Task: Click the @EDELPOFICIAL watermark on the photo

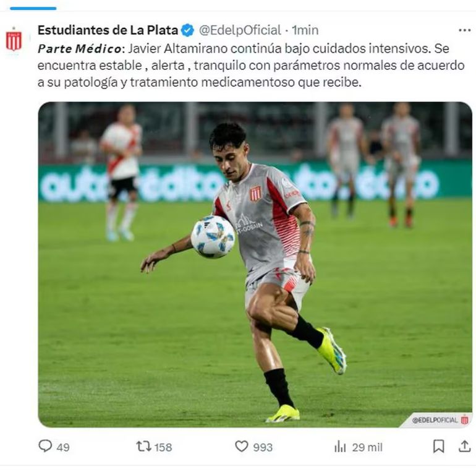Action: click(435, 420)
